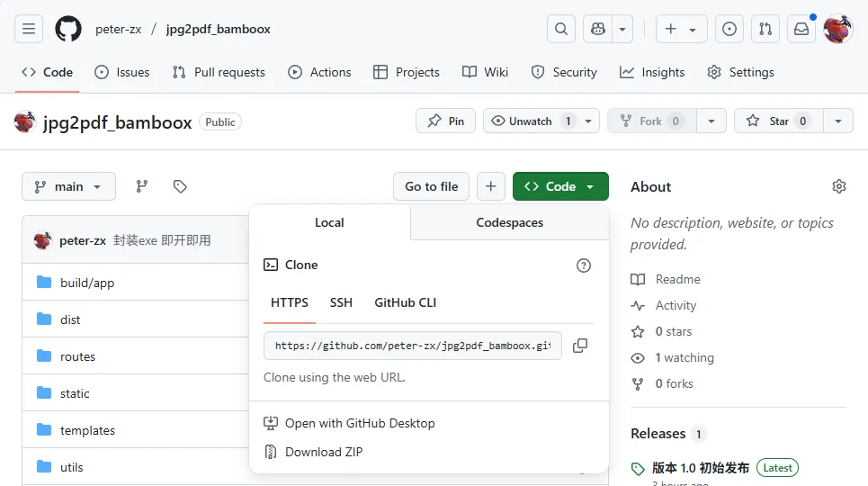View repository tags icon
The width and height of the screenshot is (868, 486).
click(180, 186)
